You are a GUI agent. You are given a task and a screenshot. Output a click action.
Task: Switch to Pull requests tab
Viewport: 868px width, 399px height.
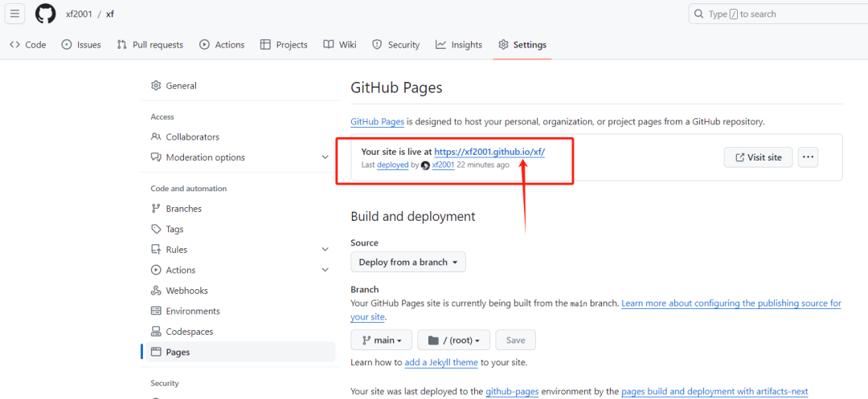tap(150, 45)
